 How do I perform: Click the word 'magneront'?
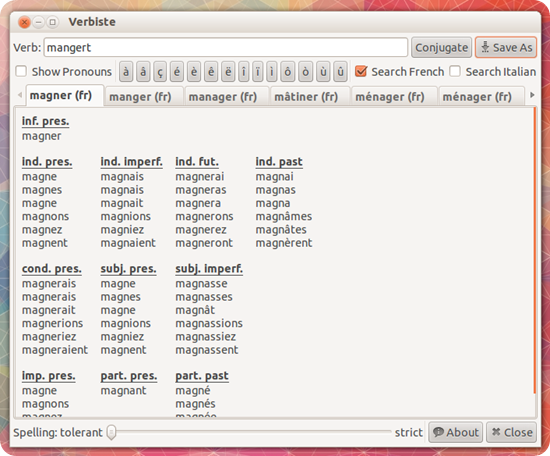point(204,243)
